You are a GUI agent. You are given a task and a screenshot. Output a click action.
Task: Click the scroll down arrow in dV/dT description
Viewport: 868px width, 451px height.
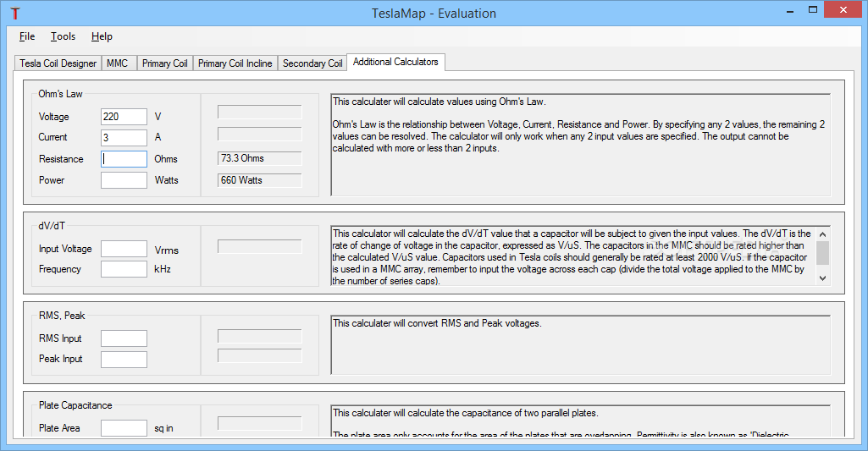tap(822, 278)
